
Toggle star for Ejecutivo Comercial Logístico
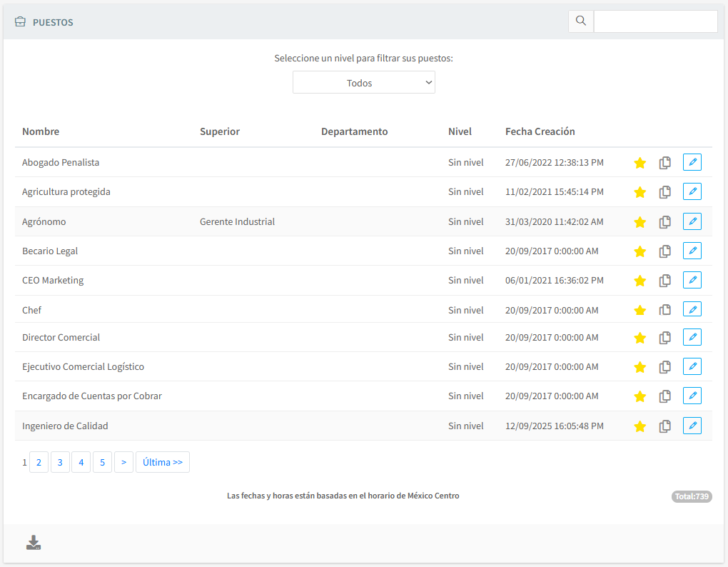point(639,367)
